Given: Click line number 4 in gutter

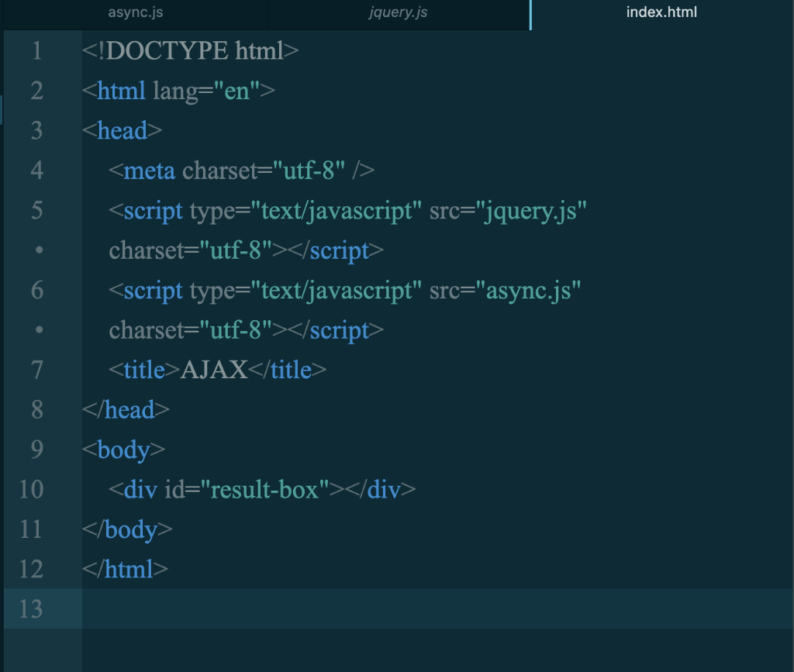Looking at the screenshot, I should [36, 171].
